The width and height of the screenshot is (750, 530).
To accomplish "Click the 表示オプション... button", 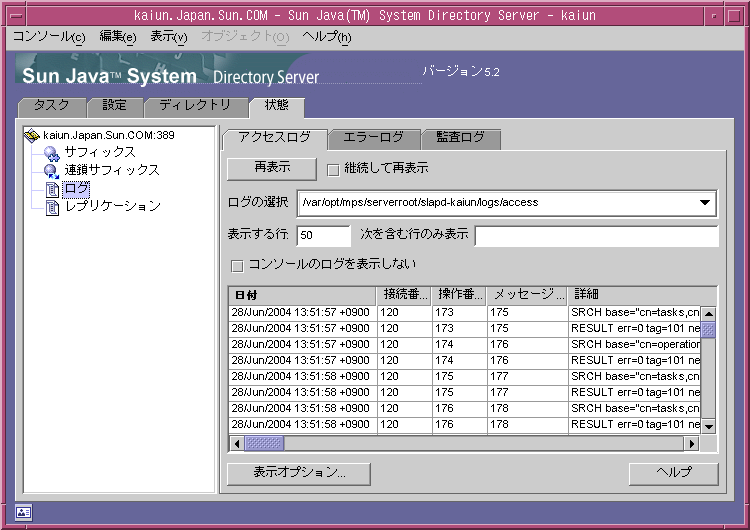I will click(299, 473).
